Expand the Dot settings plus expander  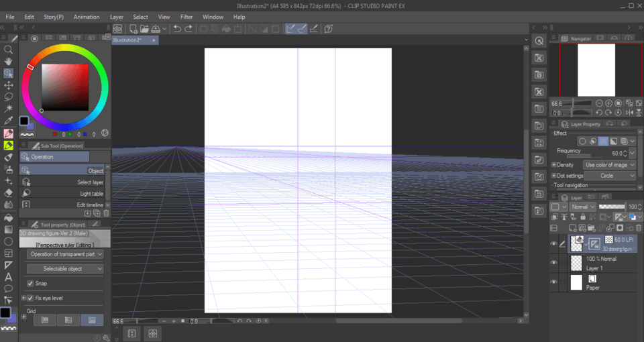[x=553, y=176]
